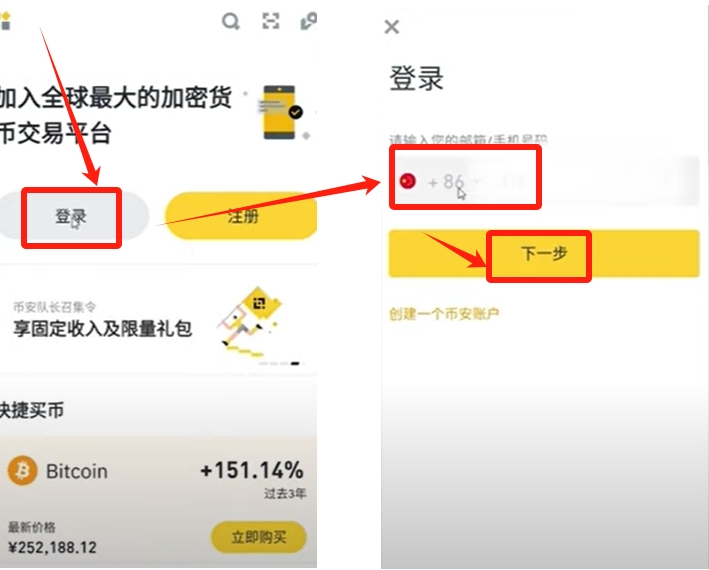Viewport: 709px width, 570px height.
Task: Click the 下一步 next step button
Action: (544, 253)
